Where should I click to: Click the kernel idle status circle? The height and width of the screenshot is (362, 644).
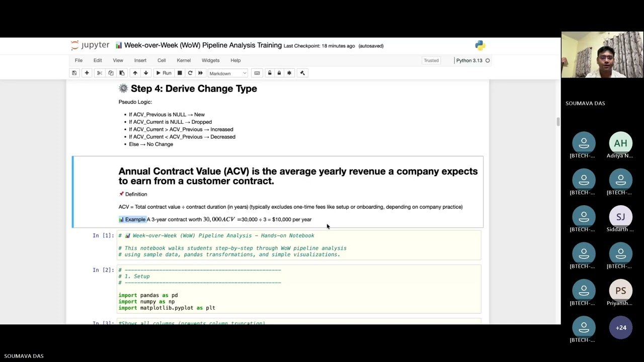click(x=488, y=60)
